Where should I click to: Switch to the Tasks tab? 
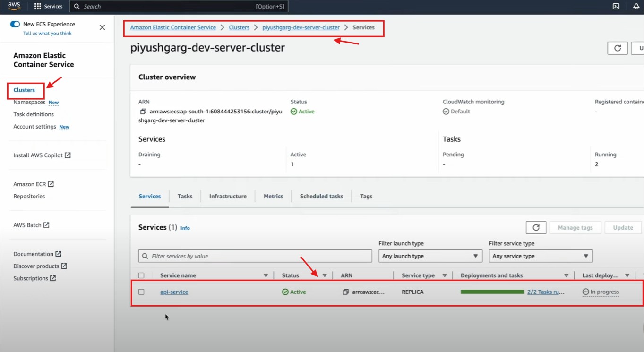click(x=185, y=196)
